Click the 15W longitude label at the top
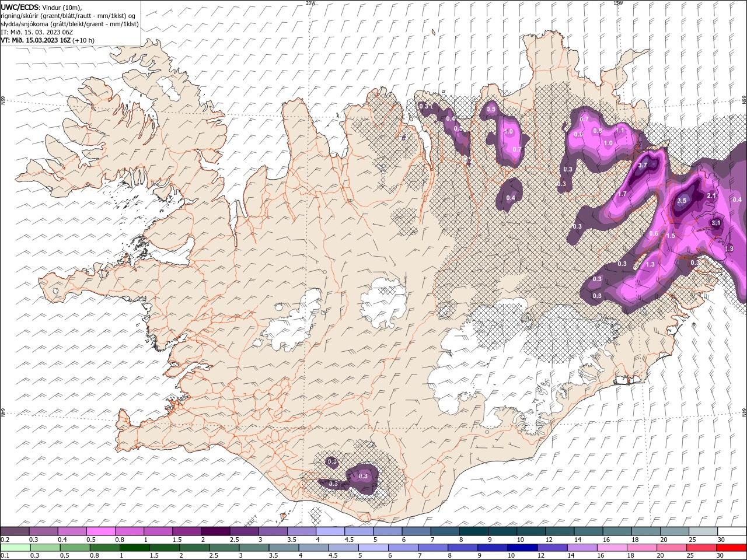 point(618,3)
